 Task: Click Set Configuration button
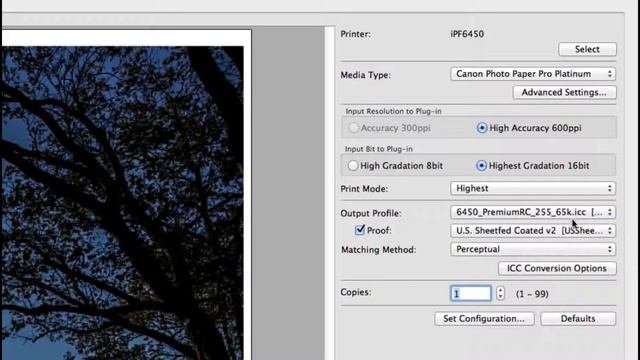[x=484, y=319]
